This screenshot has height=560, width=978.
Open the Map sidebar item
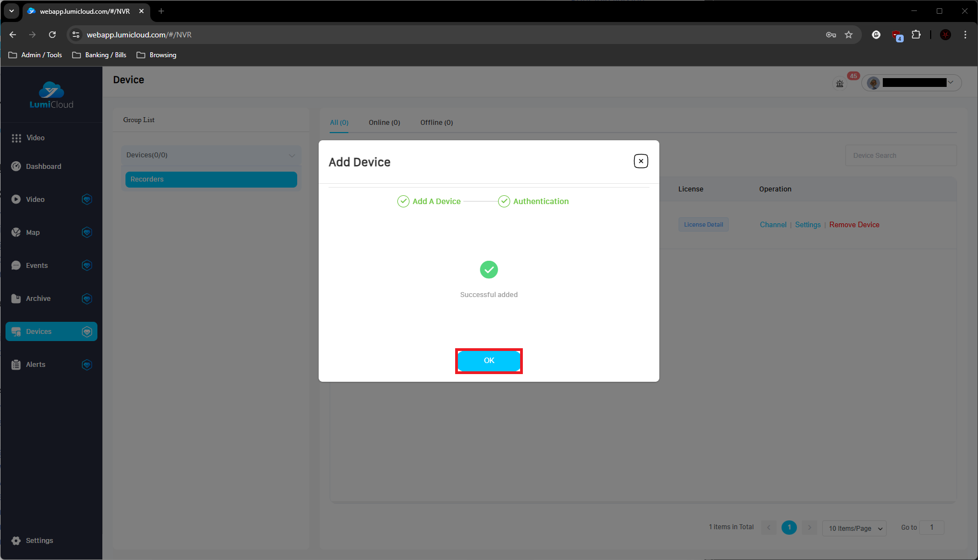[x=33, y=233]
